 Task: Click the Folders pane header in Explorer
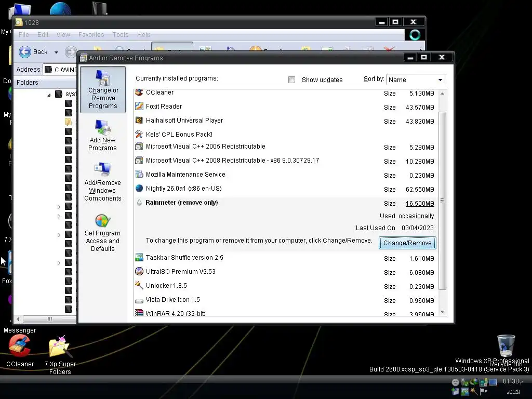45,83
